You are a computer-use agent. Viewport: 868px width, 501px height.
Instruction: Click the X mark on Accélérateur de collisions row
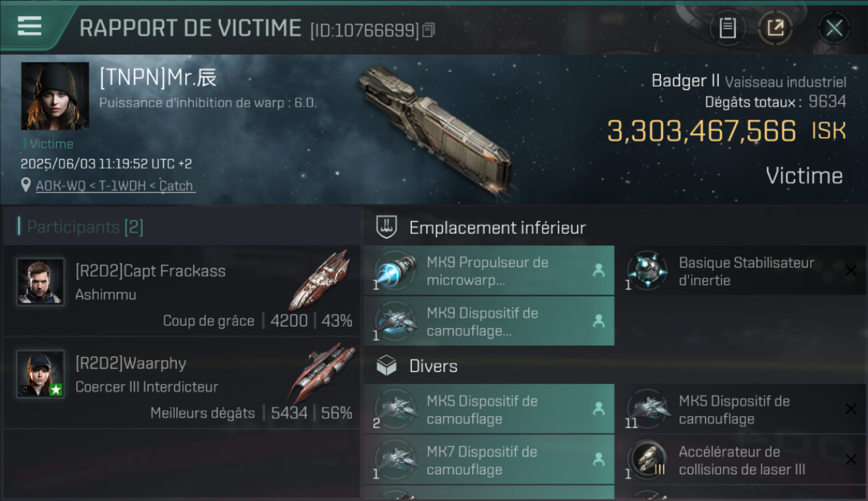[x=851, y=460]
